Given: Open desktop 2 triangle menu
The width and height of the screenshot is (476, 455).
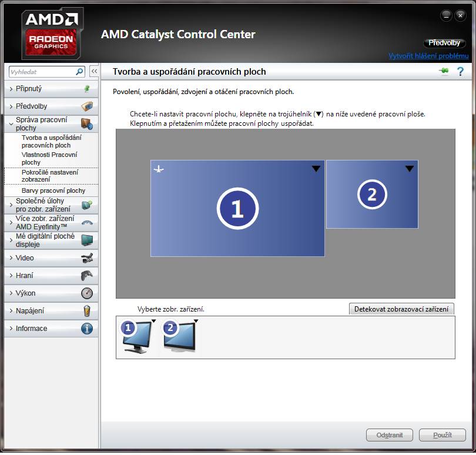Looking at the screenshot, I should (x=410, y=169).
